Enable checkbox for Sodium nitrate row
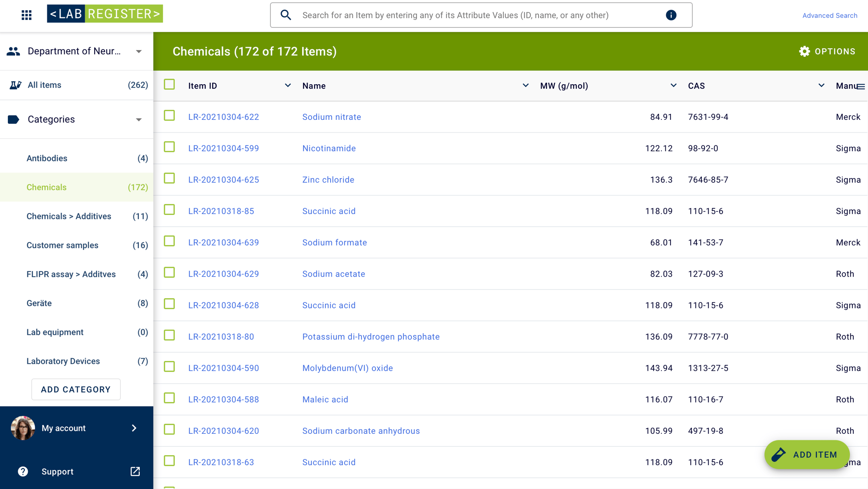Screen dimensions: 868x489 [169, 116]
